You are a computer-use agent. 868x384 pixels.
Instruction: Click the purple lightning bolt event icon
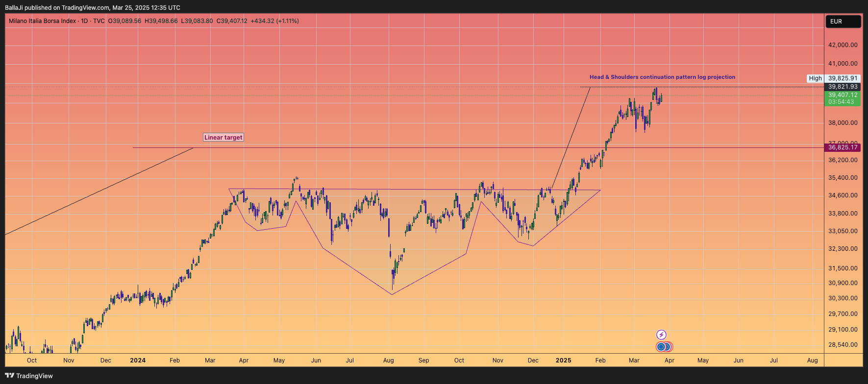pyautogui.click(x=661, y=335)
